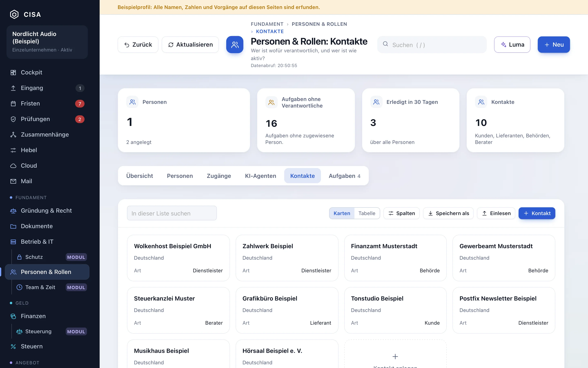Switch list to Tabelle view
Screen dimensions: 588x368
point(367,213)
